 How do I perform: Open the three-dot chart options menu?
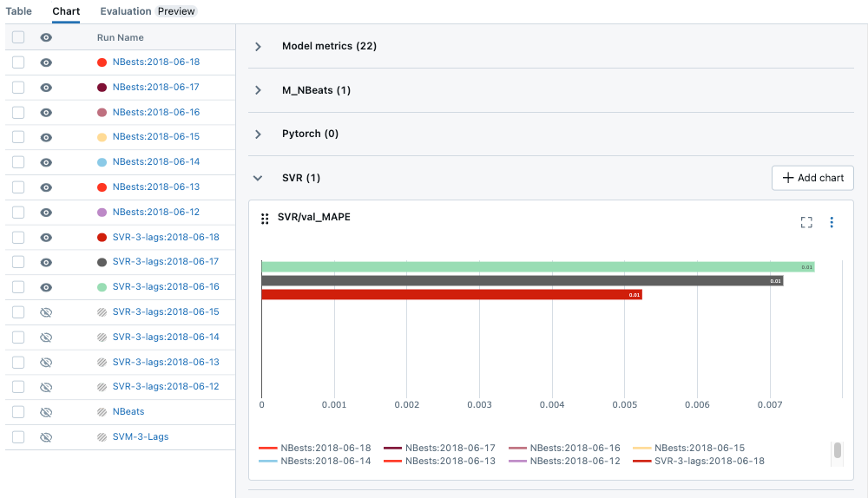pyautogui.click(x=832, y=222)
